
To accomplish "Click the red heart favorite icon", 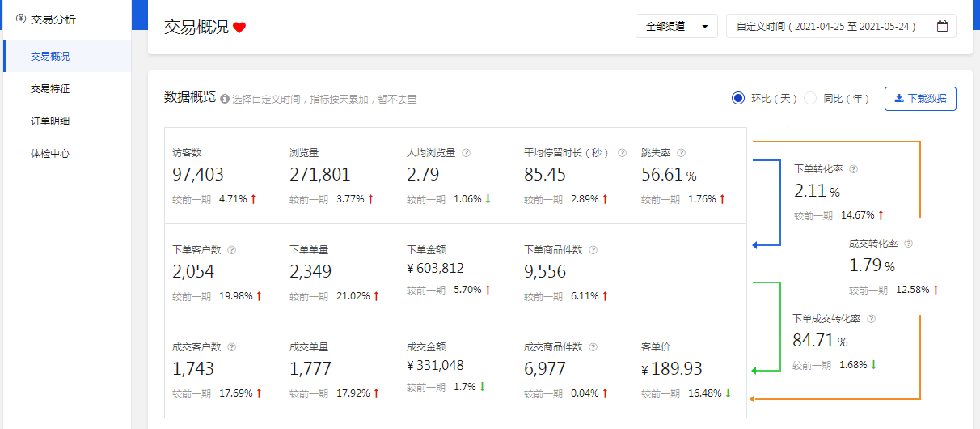I will coord(239,28).
